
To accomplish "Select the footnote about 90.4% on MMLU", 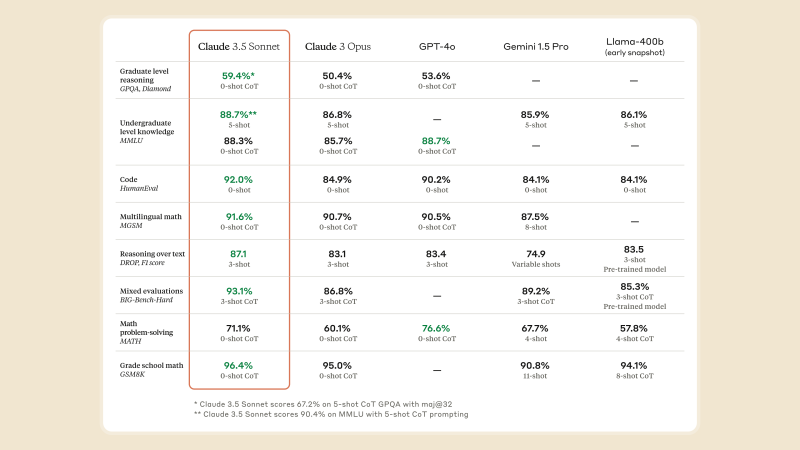I will click(x=331, y=414).
